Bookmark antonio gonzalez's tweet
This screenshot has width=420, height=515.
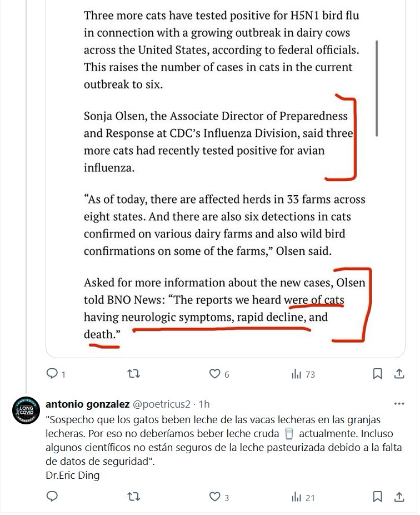377,496
